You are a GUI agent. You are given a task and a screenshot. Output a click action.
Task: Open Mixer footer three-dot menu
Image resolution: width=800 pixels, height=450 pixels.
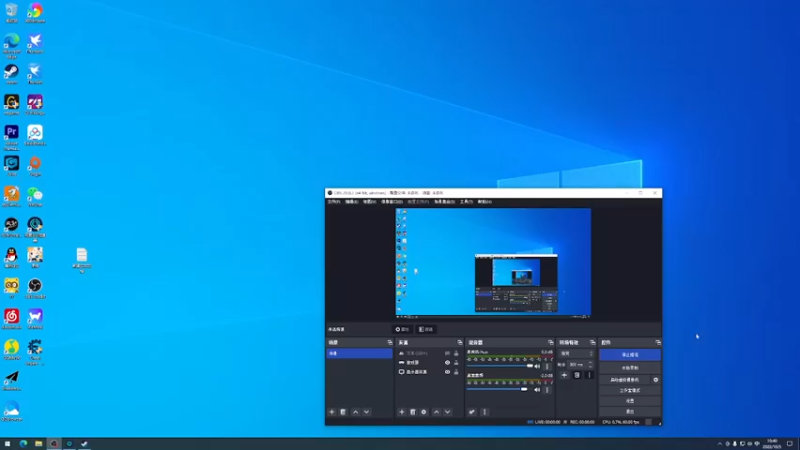point(485,412)
